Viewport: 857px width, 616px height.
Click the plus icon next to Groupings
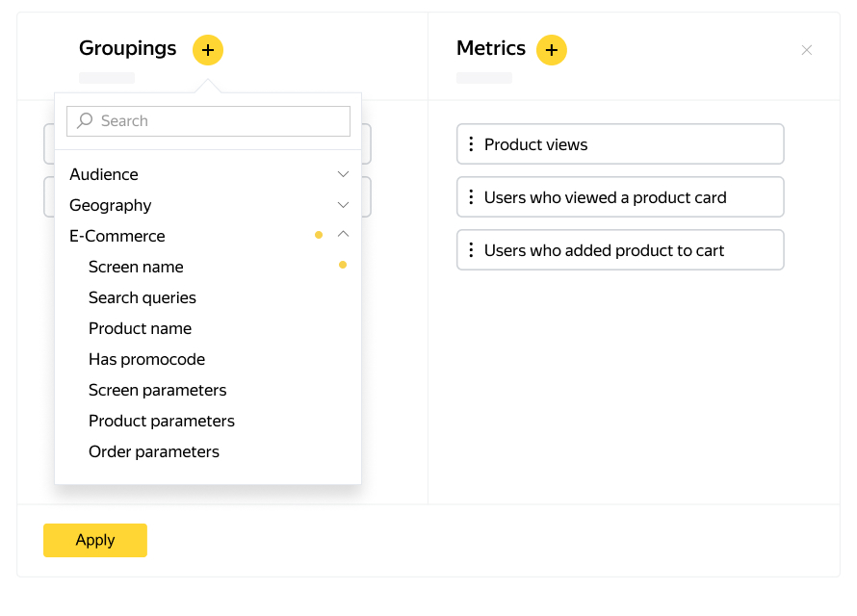coord(208,50)
